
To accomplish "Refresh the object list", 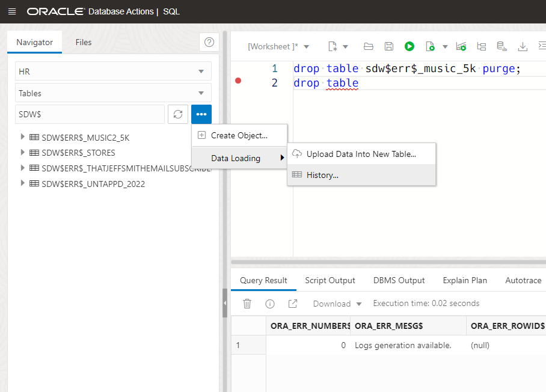I will (178, 114).
